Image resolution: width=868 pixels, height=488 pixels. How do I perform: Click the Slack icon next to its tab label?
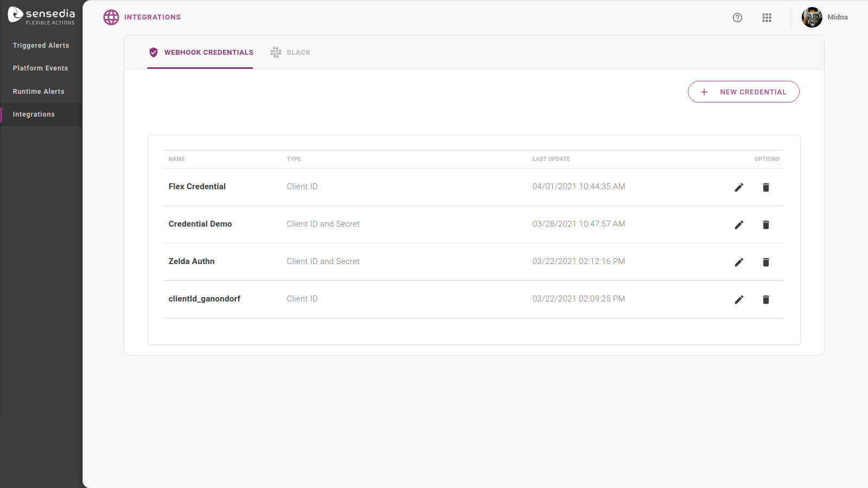(x=275, y=52)
